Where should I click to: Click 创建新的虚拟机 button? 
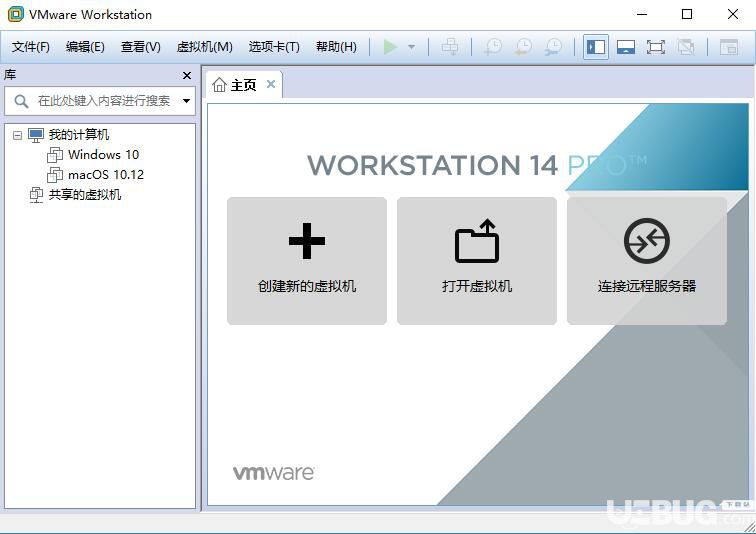pos(307,261)
